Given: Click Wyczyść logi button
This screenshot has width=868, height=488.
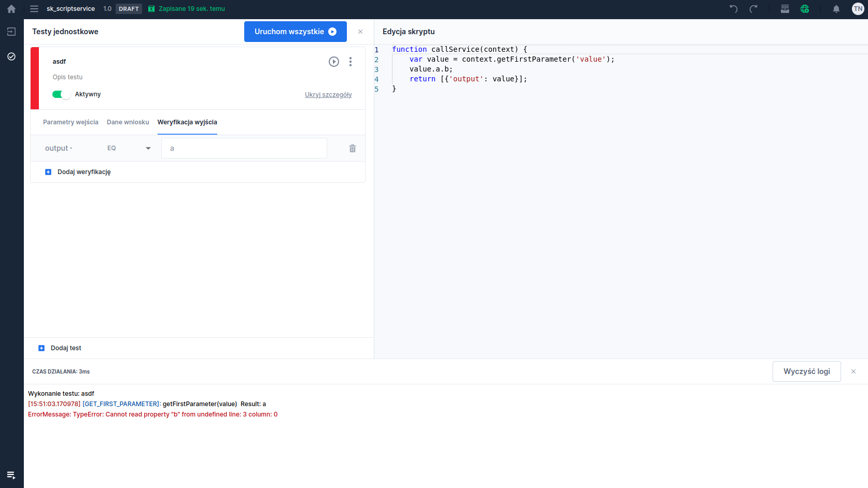Looking at the screenshot, I should (x=806, y=371).
